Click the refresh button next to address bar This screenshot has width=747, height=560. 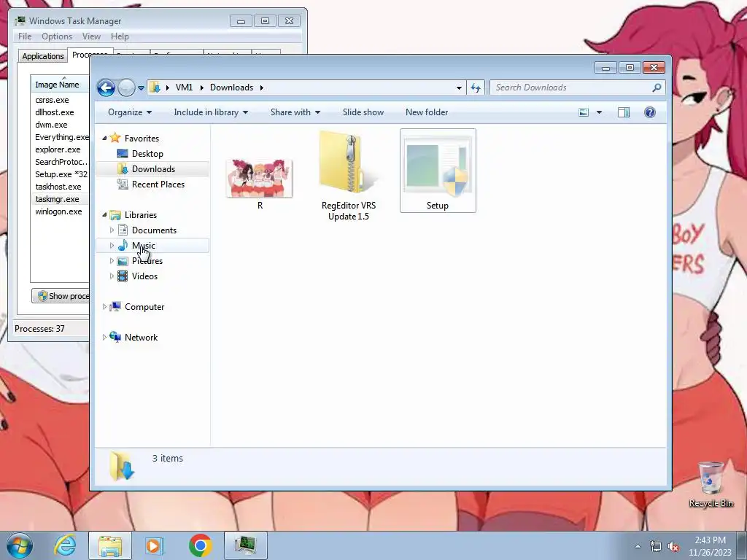pos(476,87)
